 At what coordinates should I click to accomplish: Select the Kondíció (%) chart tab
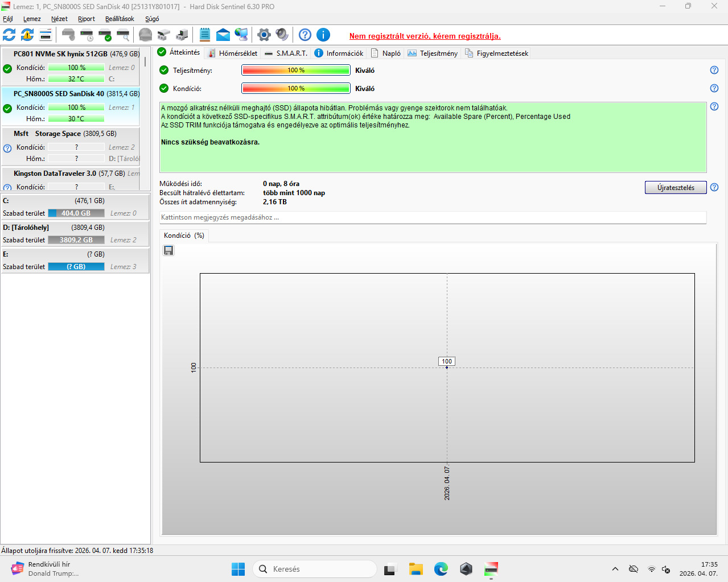pos(184,236)
